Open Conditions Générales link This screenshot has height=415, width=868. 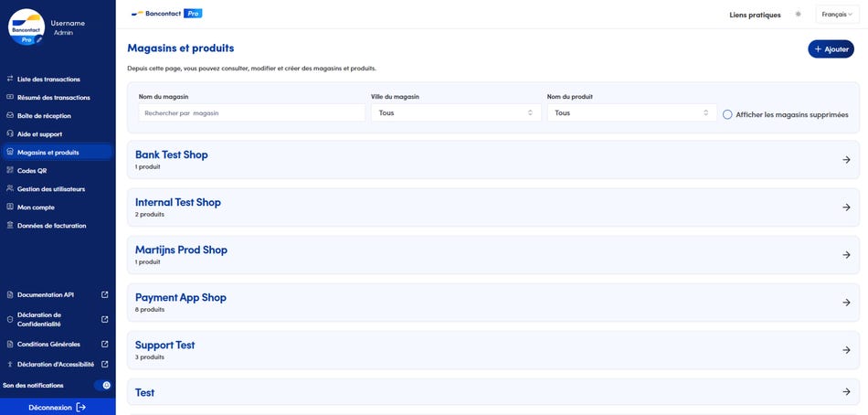click(48, 344)
